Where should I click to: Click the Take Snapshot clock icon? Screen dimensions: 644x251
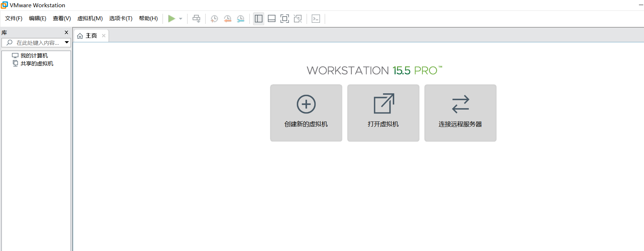(x=214, y=18)
